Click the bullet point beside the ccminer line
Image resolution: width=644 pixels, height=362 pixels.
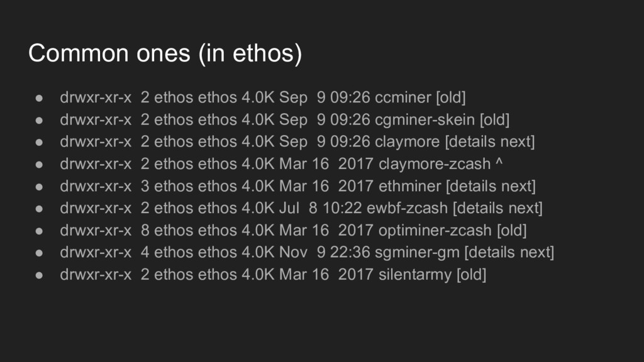tap(39, 98)
